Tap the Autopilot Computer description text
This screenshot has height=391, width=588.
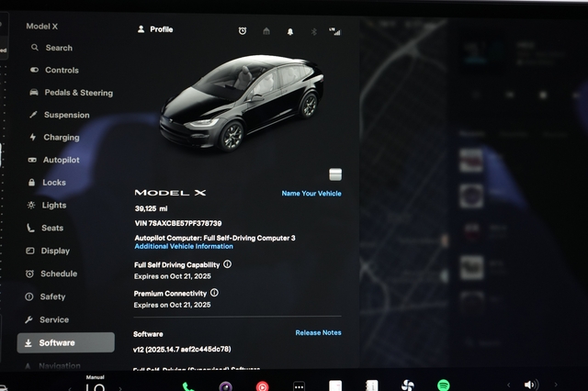[215, 238]
